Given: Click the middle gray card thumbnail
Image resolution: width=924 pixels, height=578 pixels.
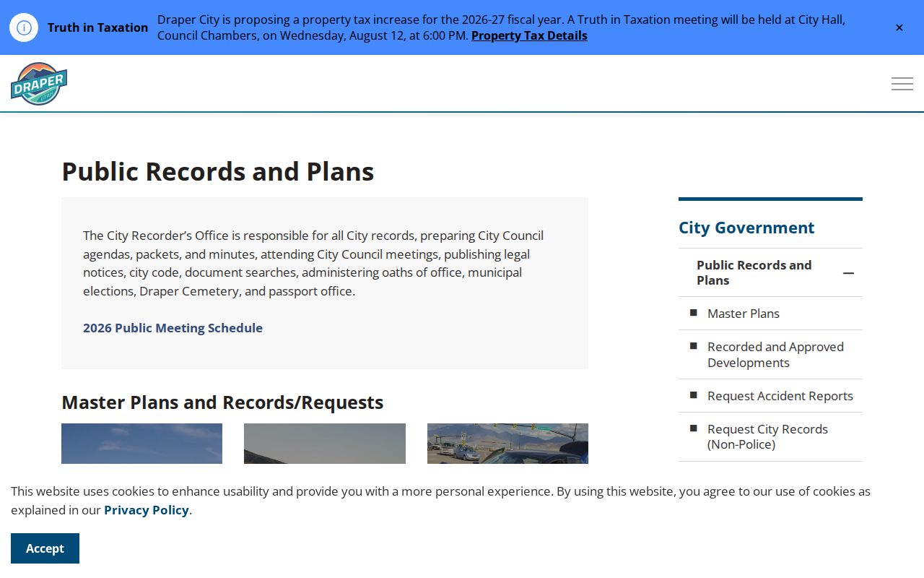Looking at the screenshot, I should (325, 444).
